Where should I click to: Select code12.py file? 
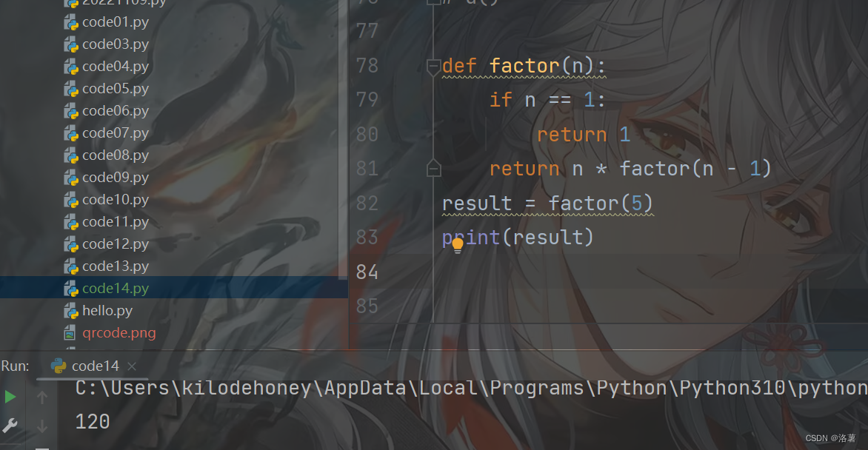(115, 244)
